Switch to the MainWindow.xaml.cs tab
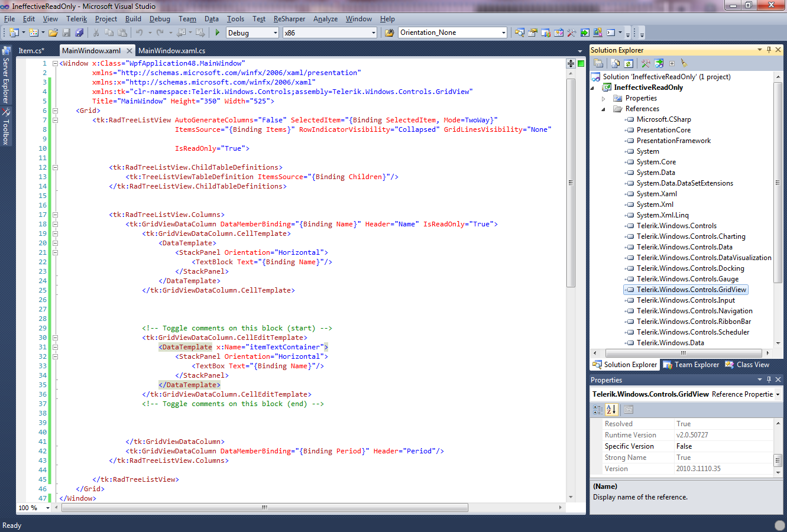Viewport: 787px width, 532px height. pyautogui.click(x=172, y=51)
